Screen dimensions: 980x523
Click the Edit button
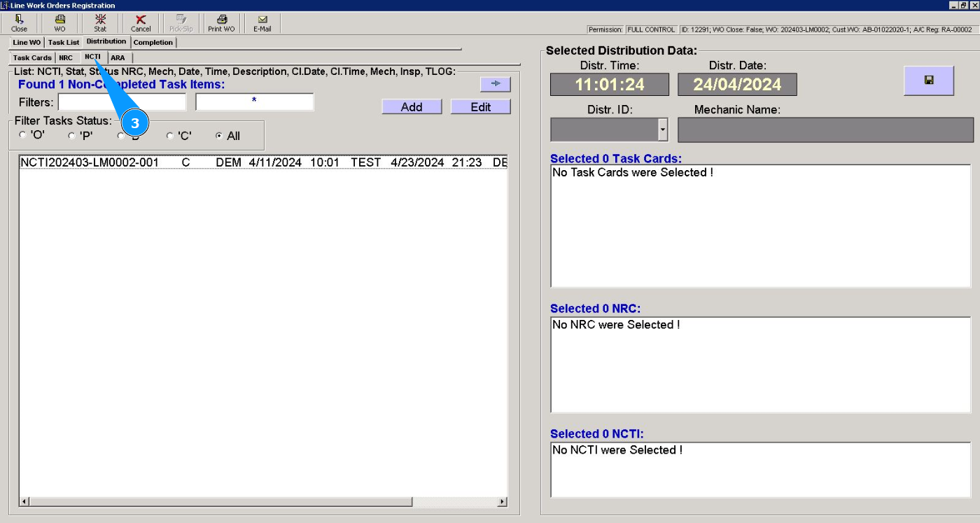(481, 107)
